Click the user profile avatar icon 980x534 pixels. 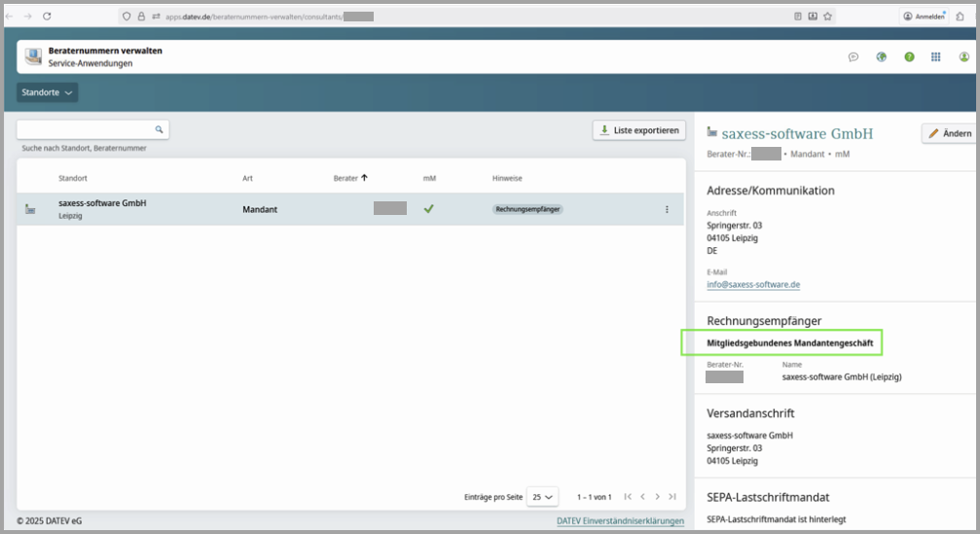pyautogui.click(x=964, y=56)
